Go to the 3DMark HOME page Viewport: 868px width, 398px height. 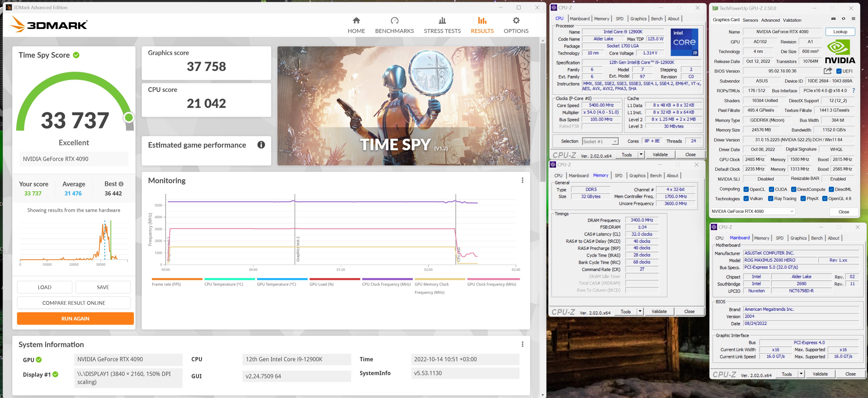(x=356, y=26)
